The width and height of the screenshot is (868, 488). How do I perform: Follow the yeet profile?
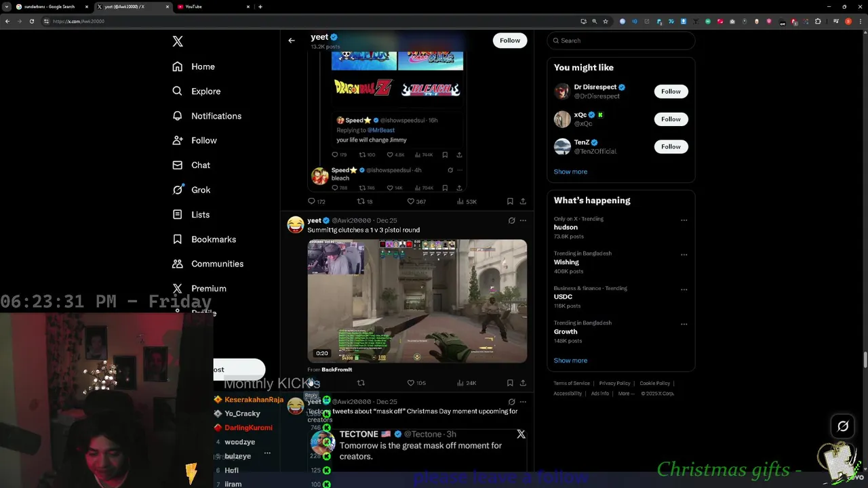510,41
